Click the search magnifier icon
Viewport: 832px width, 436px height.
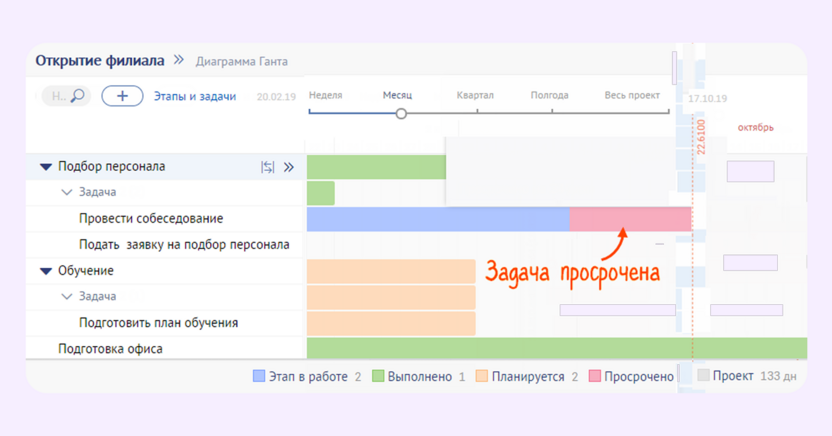tap(77, 95)
